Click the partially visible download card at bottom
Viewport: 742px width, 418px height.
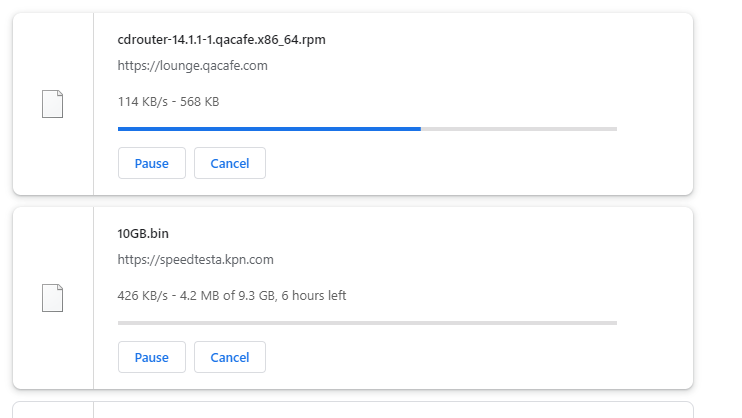(352, 410)
